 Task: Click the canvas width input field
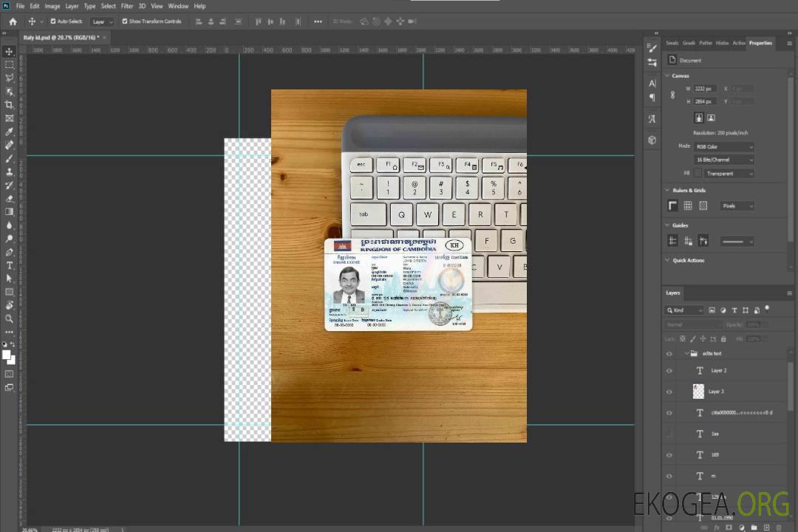(705, 89)
